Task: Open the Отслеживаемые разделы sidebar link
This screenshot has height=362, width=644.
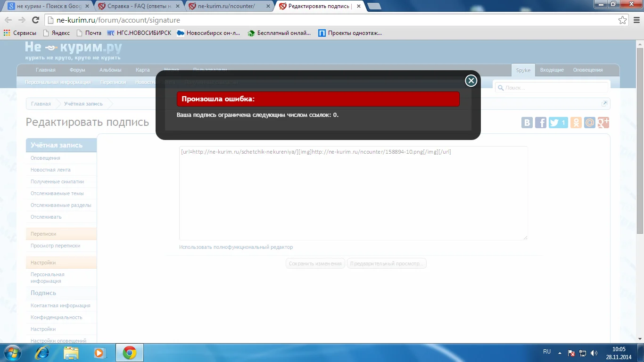Action: tap(61, 205)
